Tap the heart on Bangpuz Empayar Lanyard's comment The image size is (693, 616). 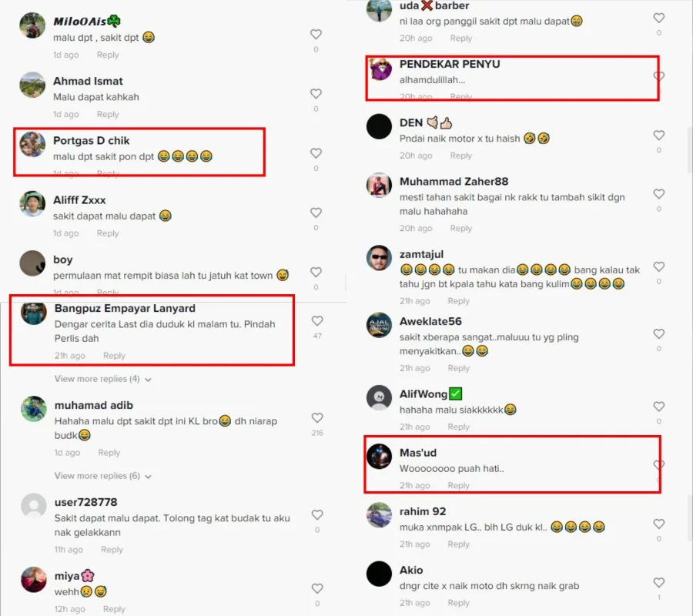coord(317,321)
